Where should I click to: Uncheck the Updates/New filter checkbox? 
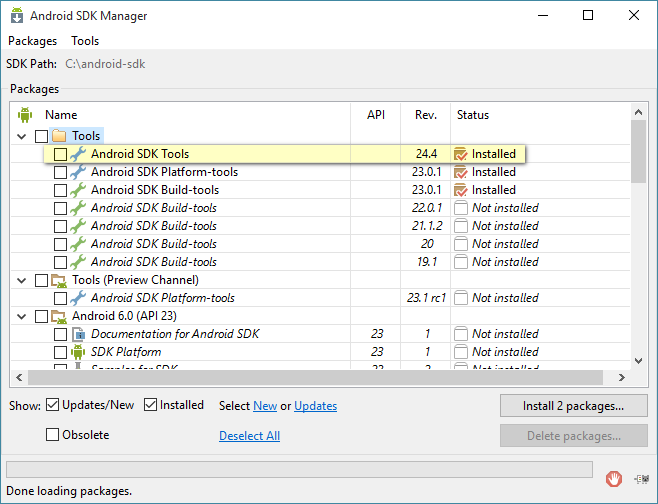52,405
